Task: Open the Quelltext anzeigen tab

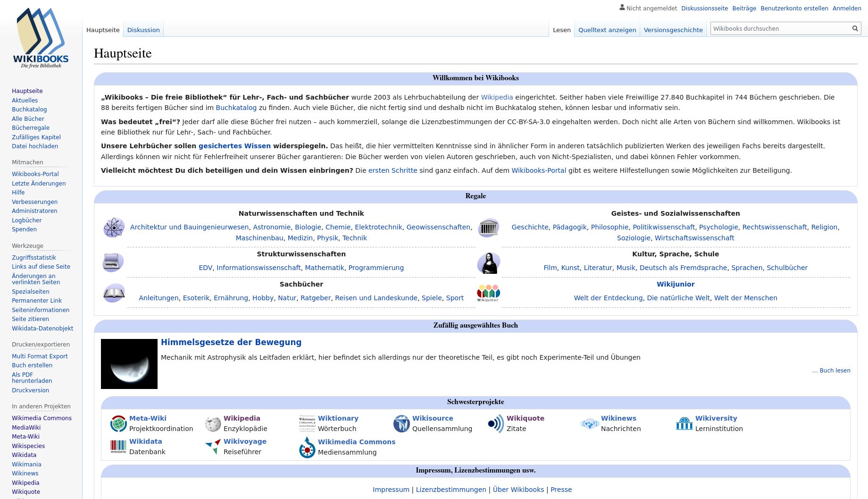Action: (607, 30)
